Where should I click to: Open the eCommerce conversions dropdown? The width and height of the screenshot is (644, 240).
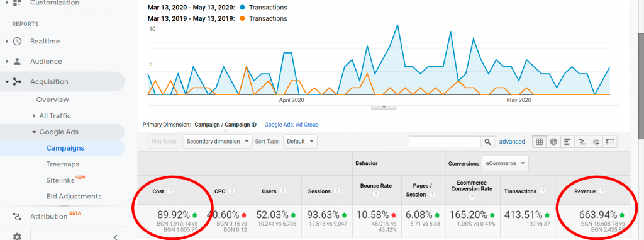[505, 163]
